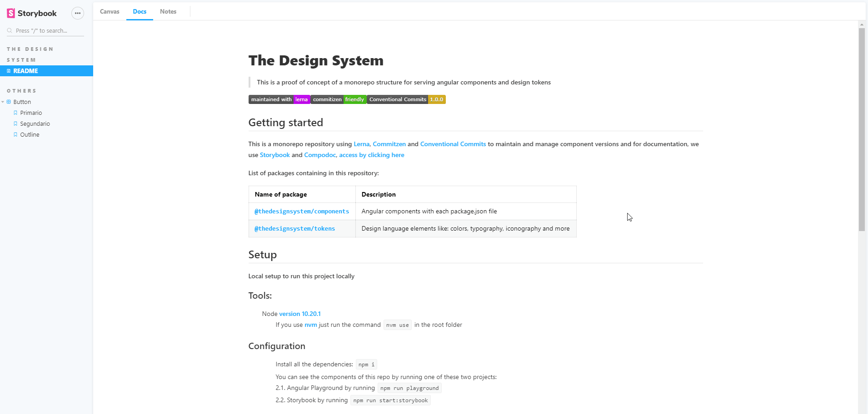
Task: Open the Notes tab
Action: [x=168, y=11]
